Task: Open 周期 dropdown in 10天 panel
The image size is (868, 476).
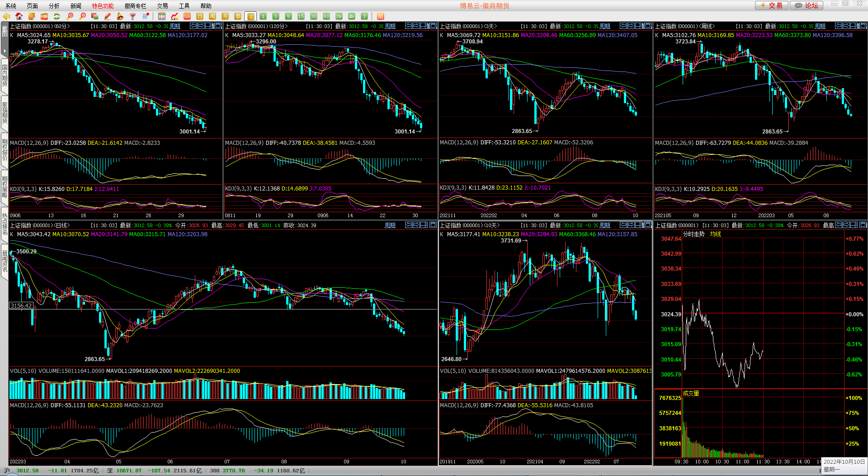Action: [x=605, y=225]
